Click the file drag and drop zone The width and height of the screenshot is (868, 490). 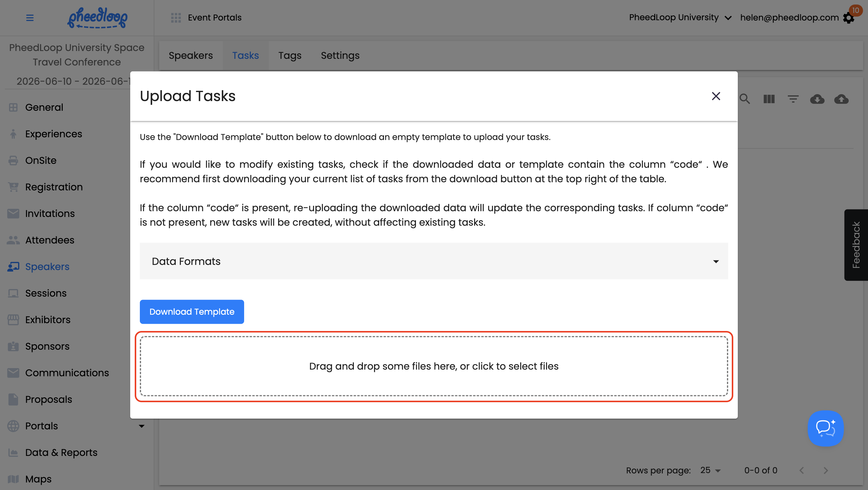434,366
